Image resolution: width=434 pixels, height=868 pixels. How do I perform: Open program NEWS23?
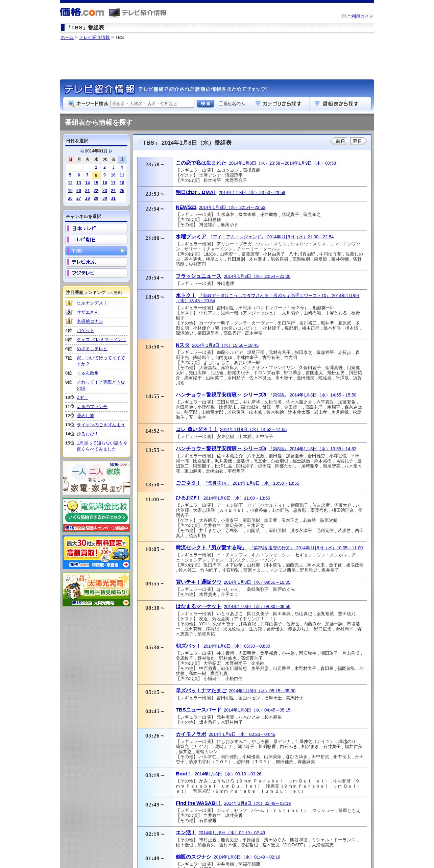(186, 207)
